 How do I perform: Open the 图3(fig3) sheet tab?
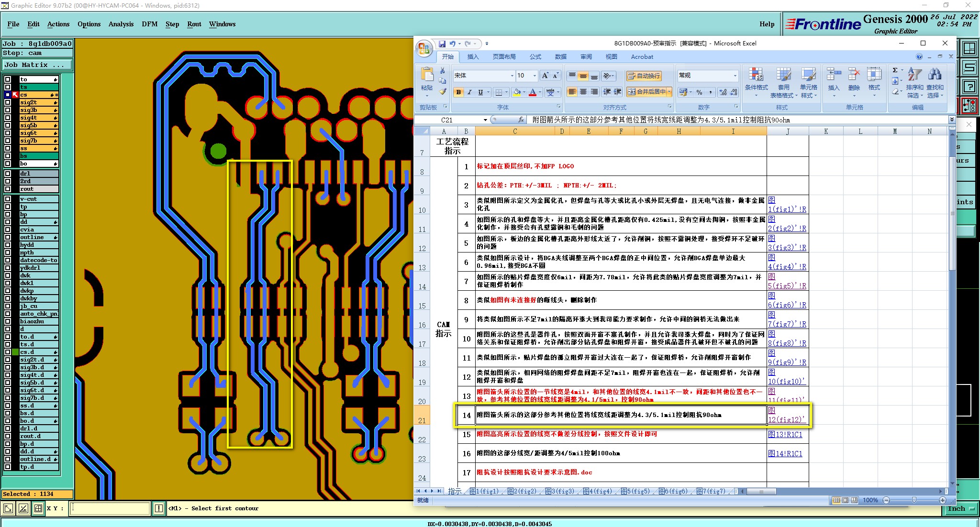[560, 491]
